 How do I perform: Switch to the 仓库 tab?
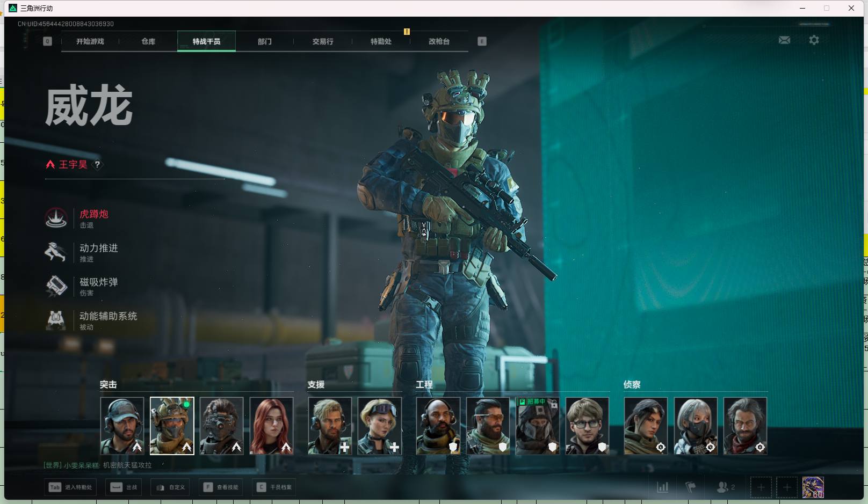148,41
